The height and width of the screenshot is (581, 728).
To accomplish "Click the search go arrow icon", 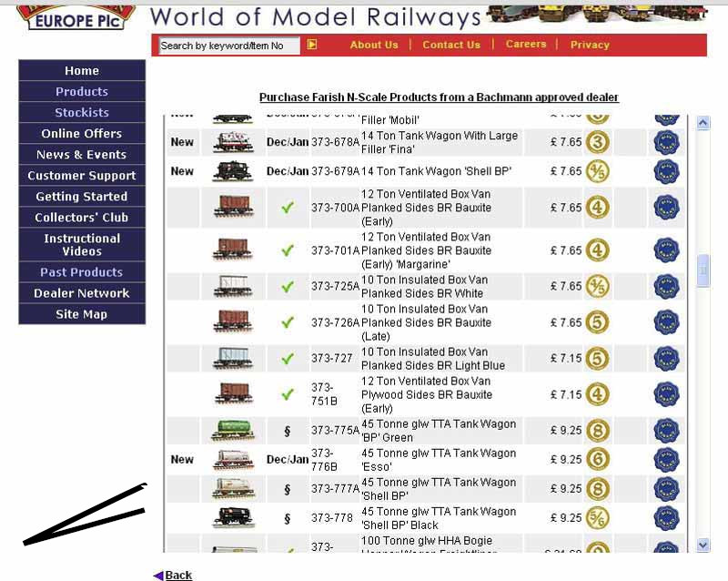I will point(312,44).
